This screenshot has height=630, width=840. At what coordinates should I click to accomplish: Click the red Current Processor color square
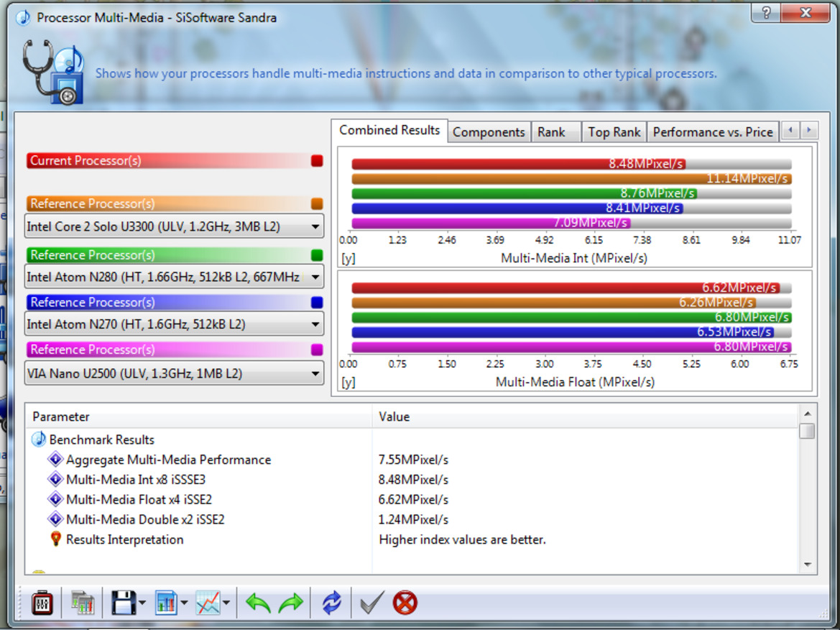(x=317, y=161)
